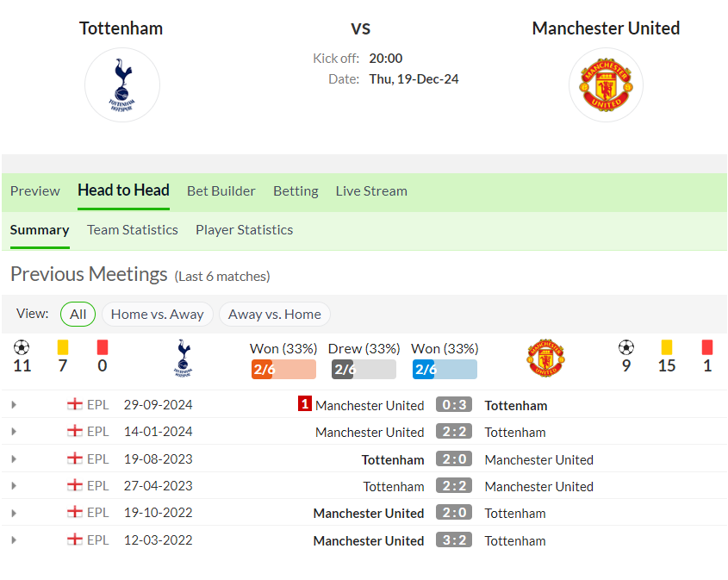Expand the 19-08-2023 match row
Screen dimensions: 728x580
(14, 459)
